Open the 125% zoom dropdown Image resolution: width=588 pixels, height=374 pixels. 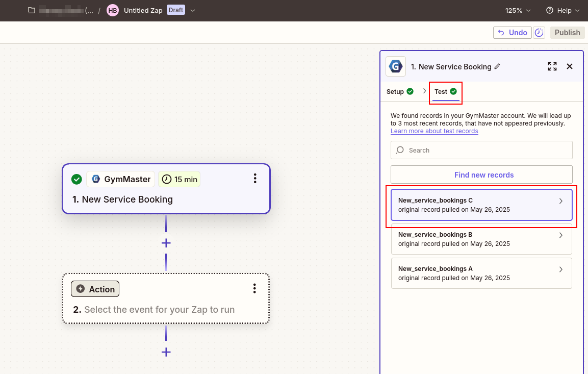518,11
